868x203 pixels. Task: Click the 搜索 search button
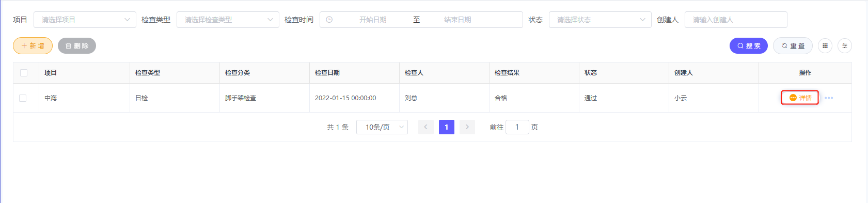click(748, 46)
